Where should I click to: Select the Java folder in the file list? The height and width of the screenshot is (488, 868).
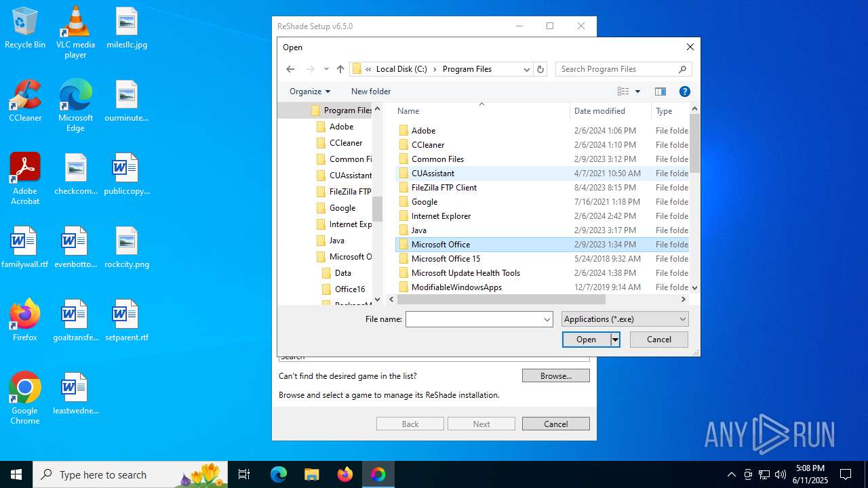pyautogui.click(x=419, y=230)
